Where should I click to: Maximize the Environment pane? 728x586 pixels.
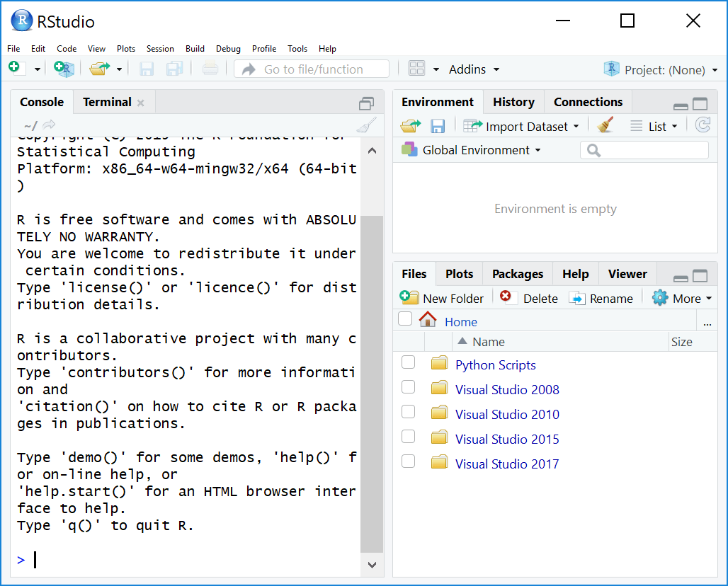(700, 103)
